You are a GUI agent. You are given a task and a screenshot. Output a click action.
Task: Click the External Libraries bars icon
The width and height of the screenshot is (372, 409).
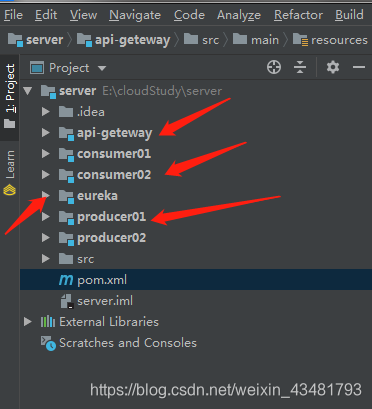[48, 322]
